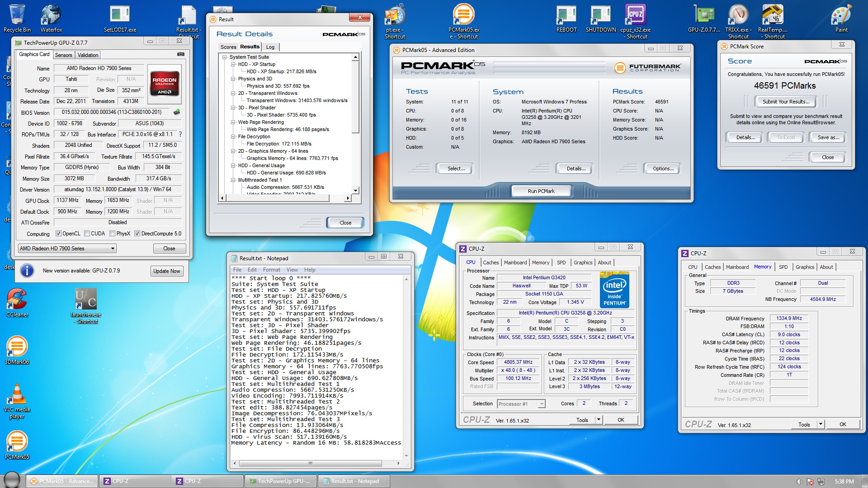Toggle the OpenCL checkbox in GPU-Z
Image resolution: width=868 pixels, height=488 pixels.
[58, 234]
